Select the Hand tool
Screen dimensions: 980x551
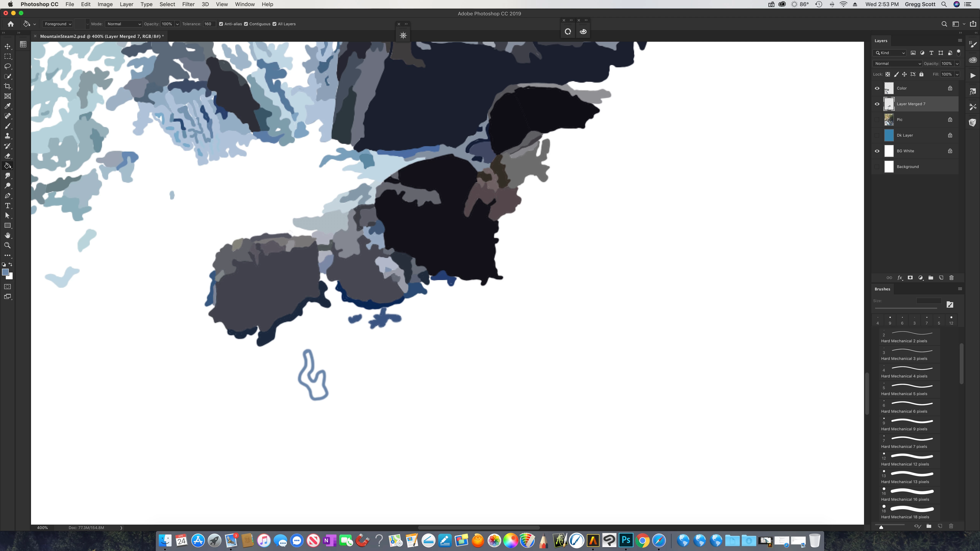pyautogui.click(x=8, y=235)
